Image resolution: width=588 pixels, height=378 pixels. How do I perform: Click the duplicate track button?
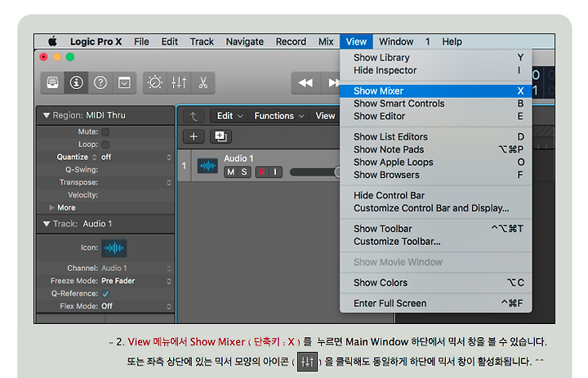pos(220,136)
